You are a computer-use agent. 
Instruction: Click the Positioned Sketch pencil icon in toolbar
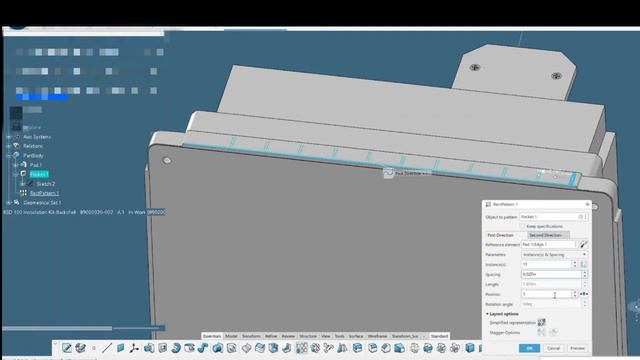(67, 348)
